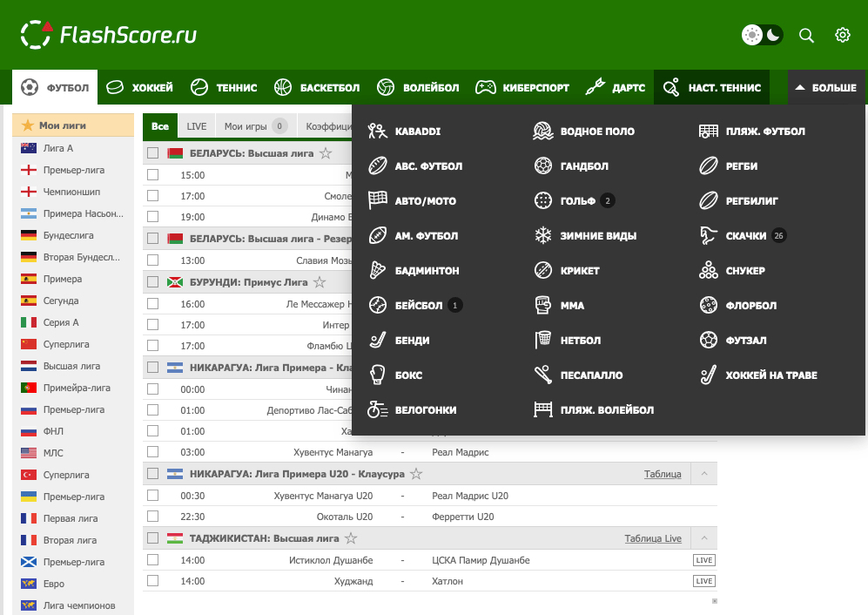Open Beach Football (Пляж. футбол) icon
868x615 pixels.
(709, 132)
